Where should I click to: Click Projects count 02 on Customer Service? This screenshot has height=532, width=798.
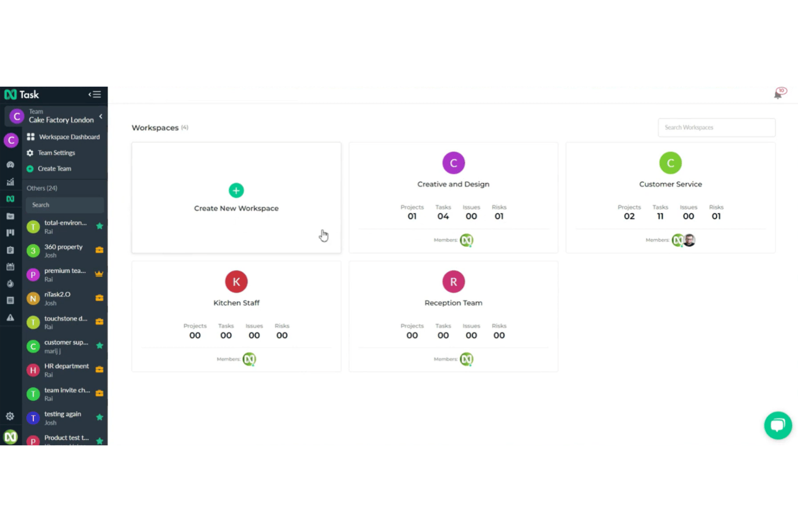click(x=629, y=216)
